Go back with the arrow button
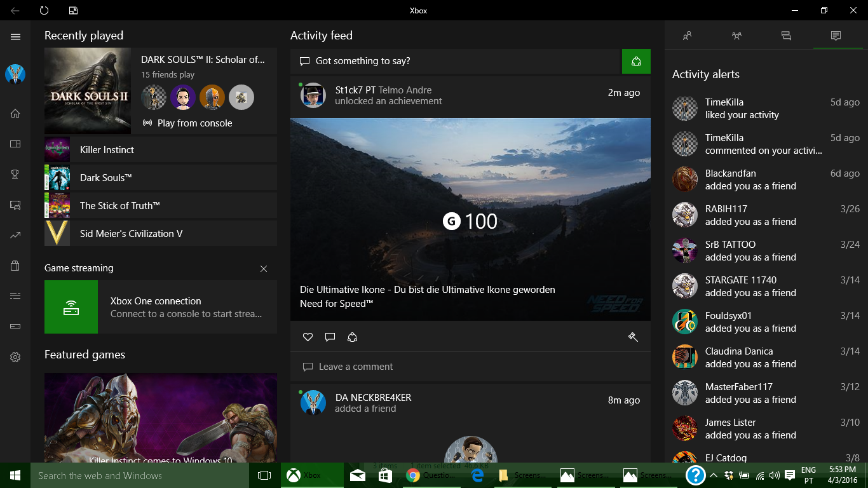868x488 pixels. click(x=15, y=10)
